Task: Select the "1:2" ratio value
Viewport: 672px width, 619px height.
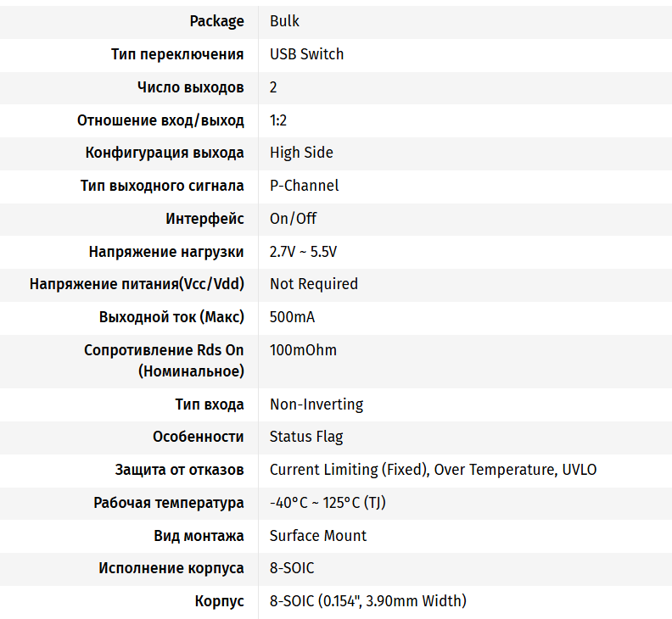Action: 278,120
